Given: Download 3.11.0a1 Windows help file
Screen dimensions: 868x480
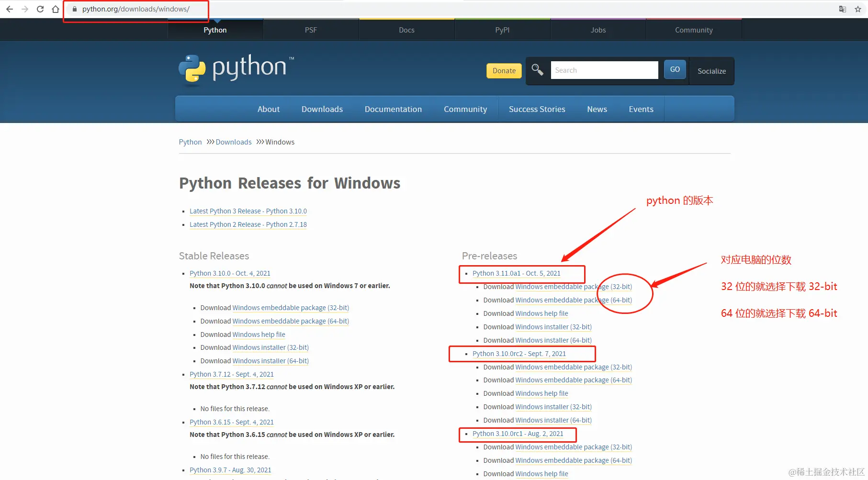Looking at the screenshot, I should pos(541,313).
